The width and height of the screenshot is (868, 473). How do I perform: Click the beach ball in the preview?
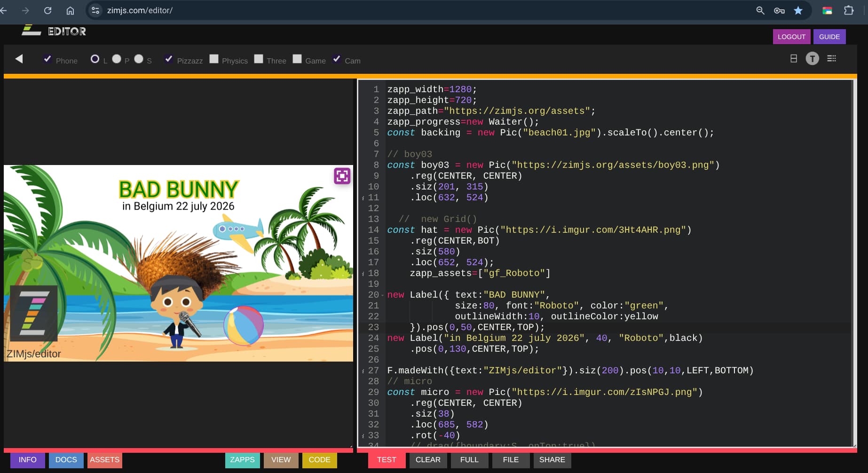(243, 326)
